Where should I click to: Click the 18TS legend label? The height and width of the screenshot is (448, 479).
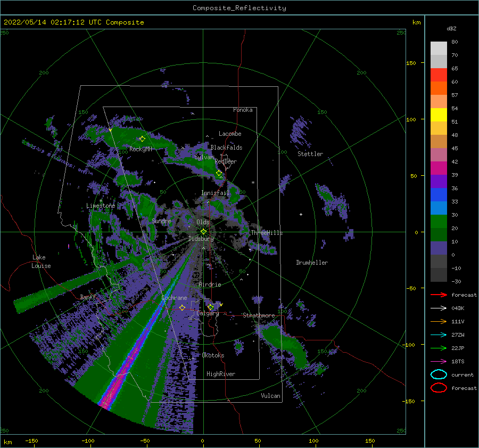[x=458, y=362]
